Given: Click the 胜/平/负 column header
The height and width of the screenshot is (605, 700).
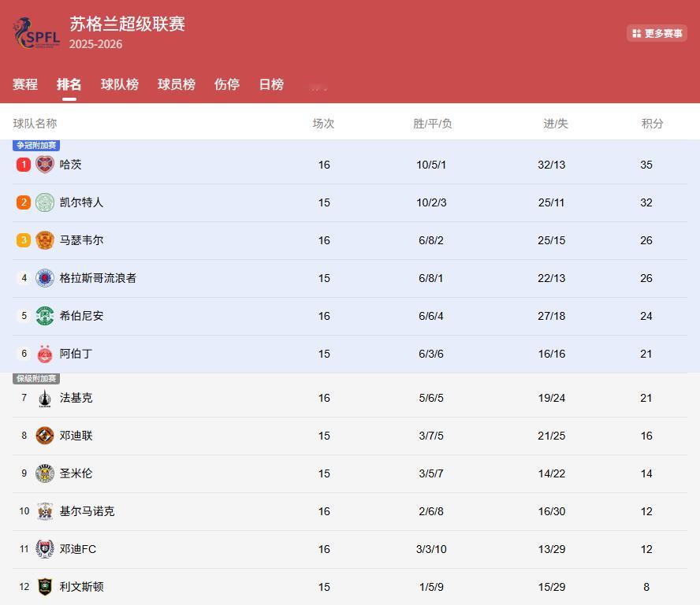Looking at the screenshot, I should (x=432, y=124).
